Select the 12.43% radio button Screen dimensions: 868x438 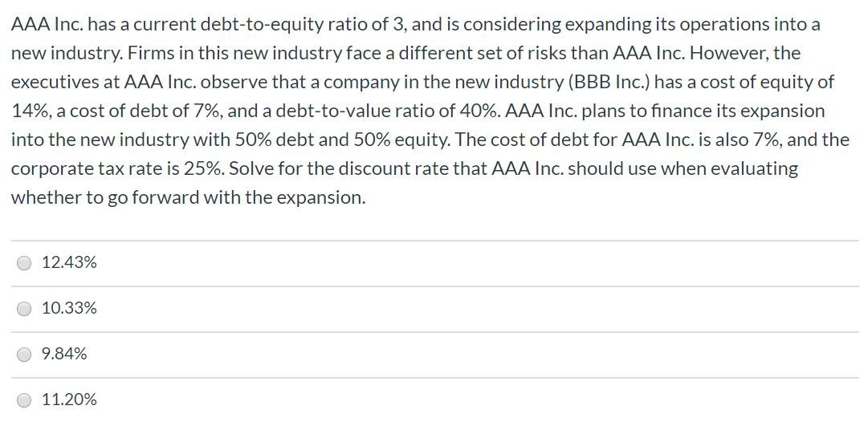[24, 263]
